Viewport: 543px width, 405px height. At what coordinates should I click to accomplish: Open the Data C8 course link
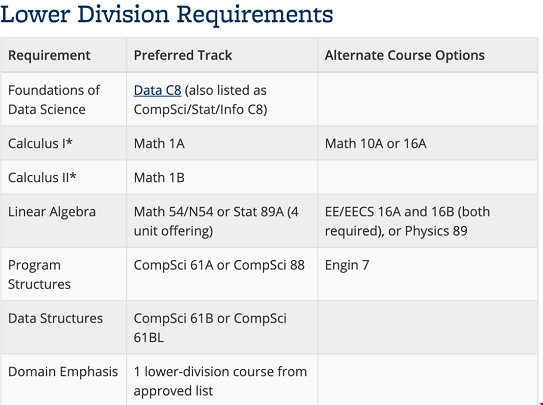click(157, 90)
